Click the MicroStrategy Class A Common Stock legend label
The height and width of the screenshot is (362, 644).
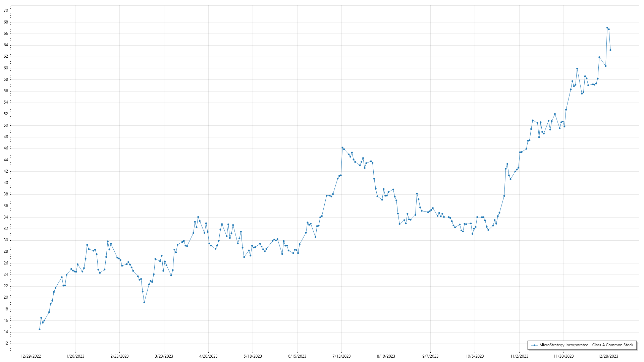(x=586, y=345)
